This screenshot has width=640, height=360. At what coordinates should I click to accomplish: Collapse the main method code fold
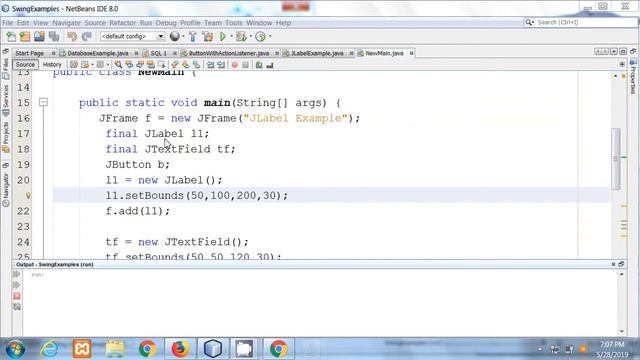43,102
